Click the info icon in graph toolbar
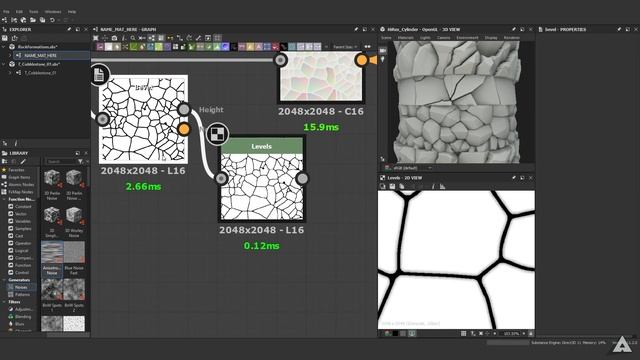The image size is (640, 360). (x=124, y=38)
